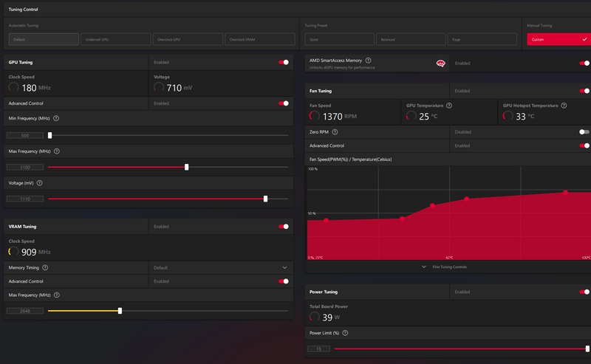The width and height of the screenshot is (591, 364).
Task: Open GPU Max Frequency help icon
Action: (x=57, y=151)
